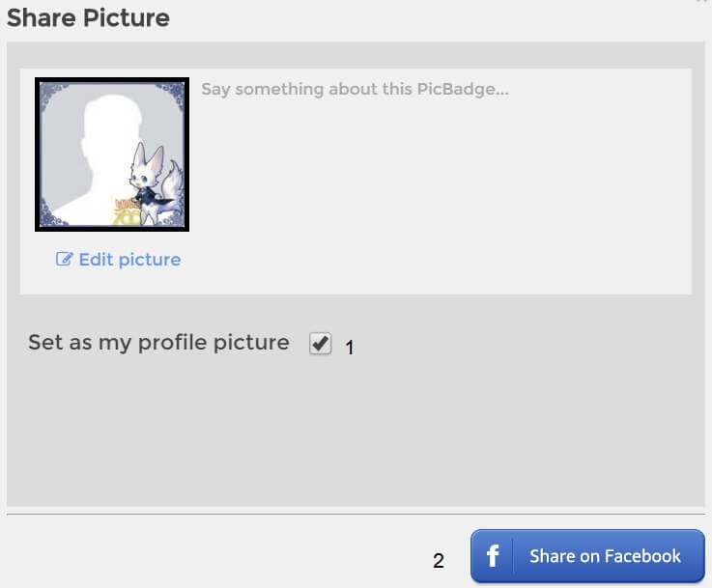712x588 pixels.
Task: Close the Share Picture dialog
Action: [703, 1]
